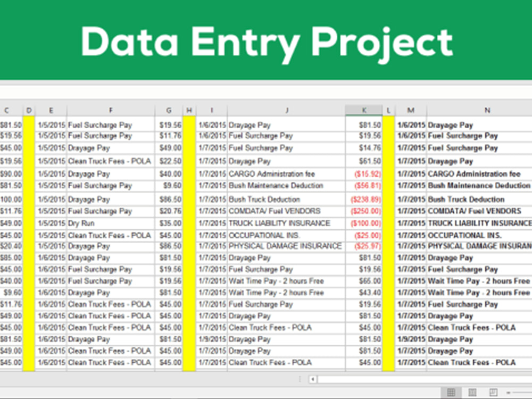Select the "$22.50" cell

point(169,161)
